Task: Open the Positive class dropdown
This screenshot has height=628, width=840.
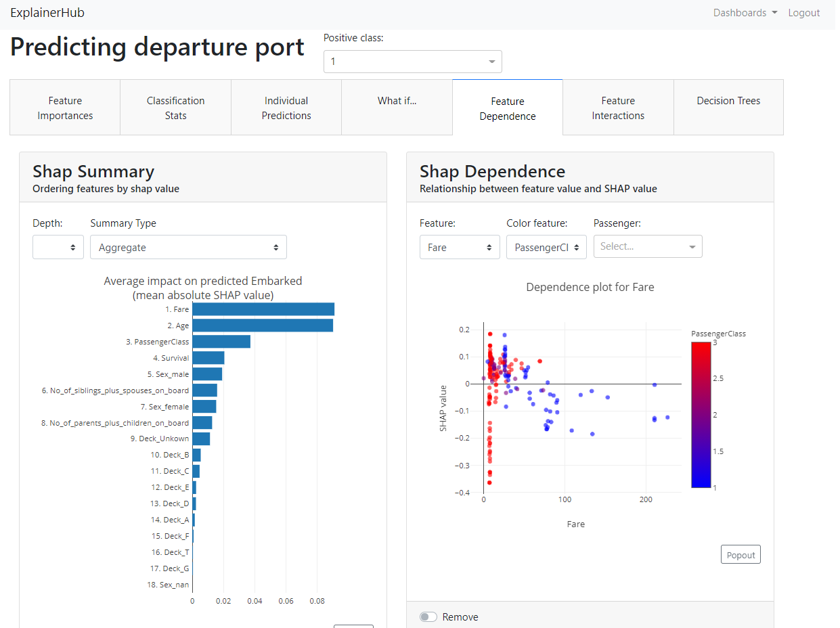Action: 412,62
